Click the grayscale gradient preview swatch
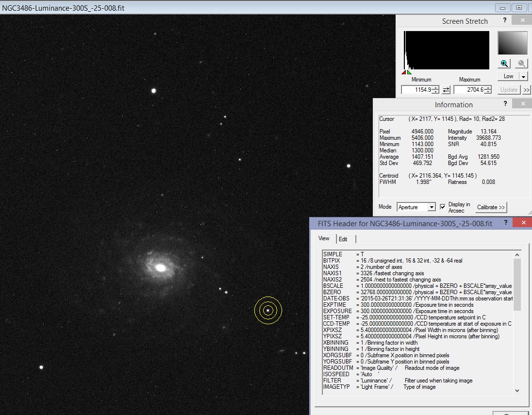The height and width of the screenshot is (415, 532). coord(512,43)
